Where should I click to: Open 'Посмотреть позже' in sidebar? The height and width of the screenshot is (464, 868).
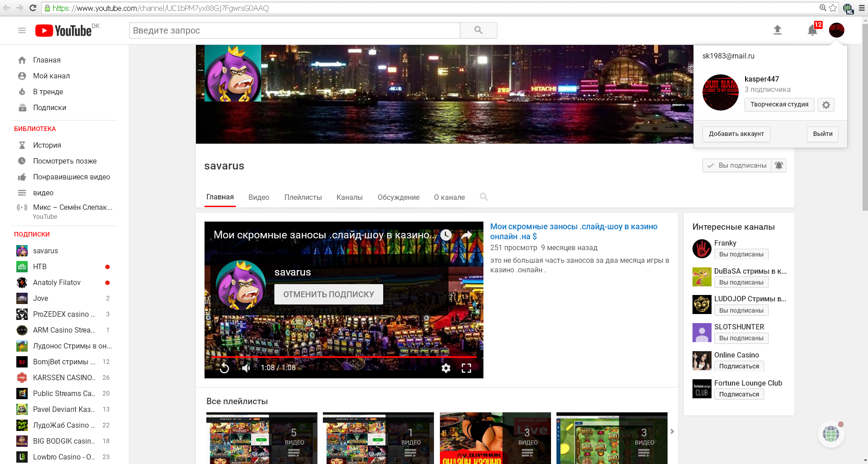(65, 161)
